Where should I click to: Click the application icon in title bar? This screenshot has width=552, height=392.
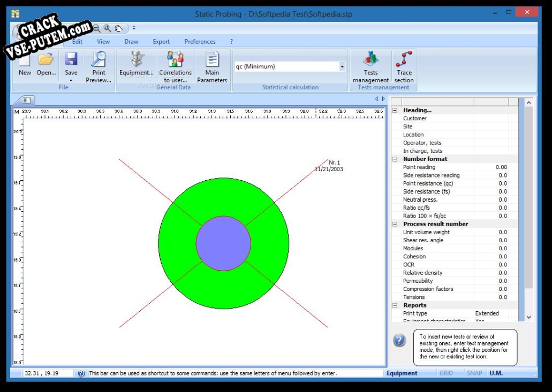click(x=15, y=14)
